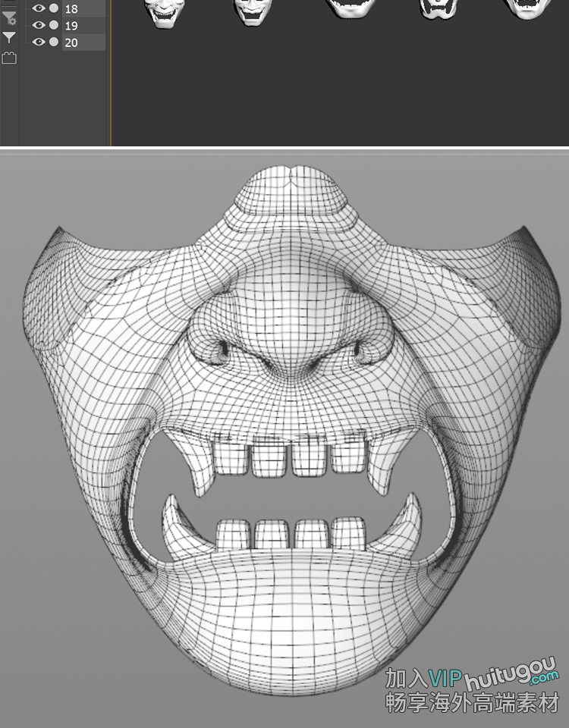Viewport: 569px width, 728px height.
Task: Toggle visibility eye for object 19
Action: (39, 24)
